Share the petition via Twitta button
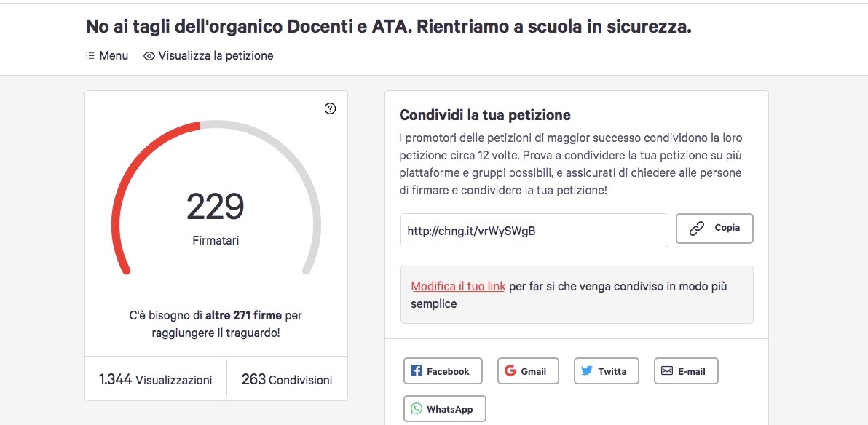The height and width of the screenshot is (425, 868). pos(606,370)
